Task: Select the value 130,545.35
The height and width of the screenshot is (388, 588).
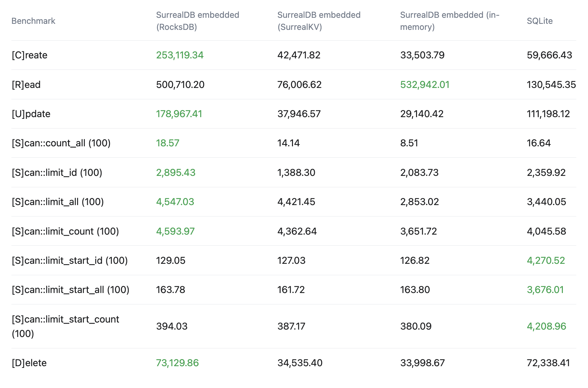Action: [551, 85]
